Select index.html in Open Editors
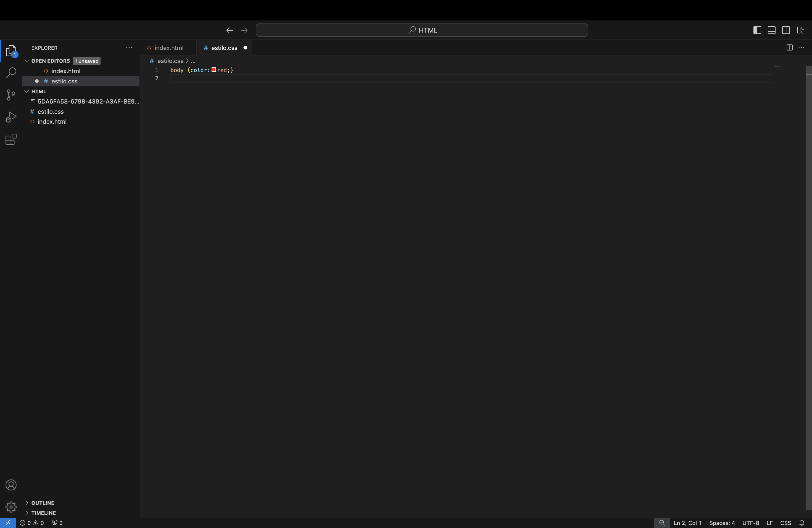Viewport: 812px width, 528px height. 81,71
